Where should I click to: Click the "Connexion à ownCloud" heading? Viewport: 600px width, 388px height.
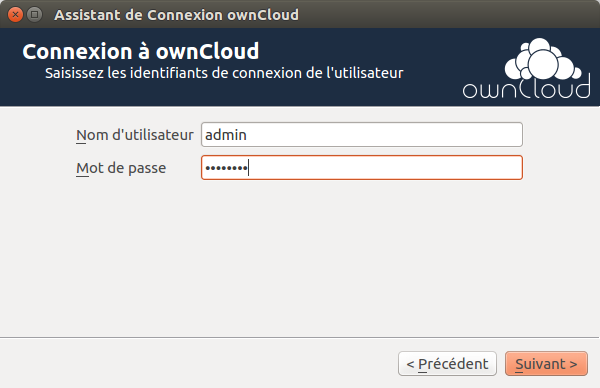(x=141, y=51)
